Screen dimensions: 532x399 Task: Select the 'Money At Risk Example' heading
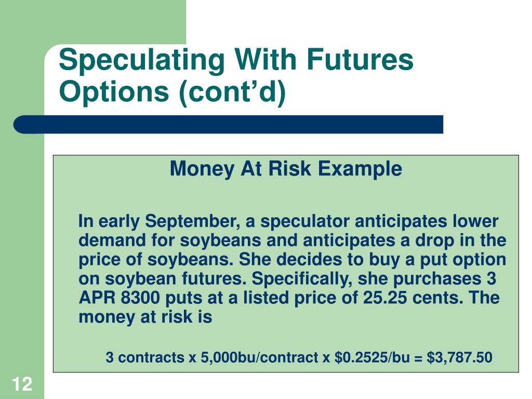point(286,169)
